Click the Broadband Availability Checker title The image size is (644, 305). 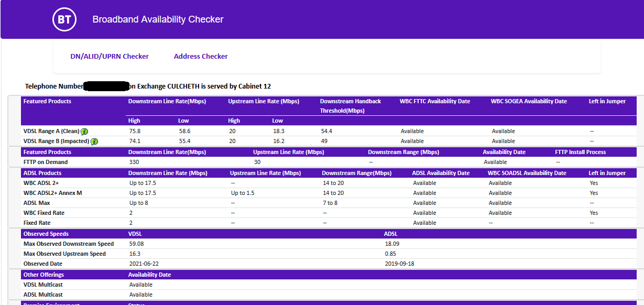pyautogui.click(x=158, y=19)
